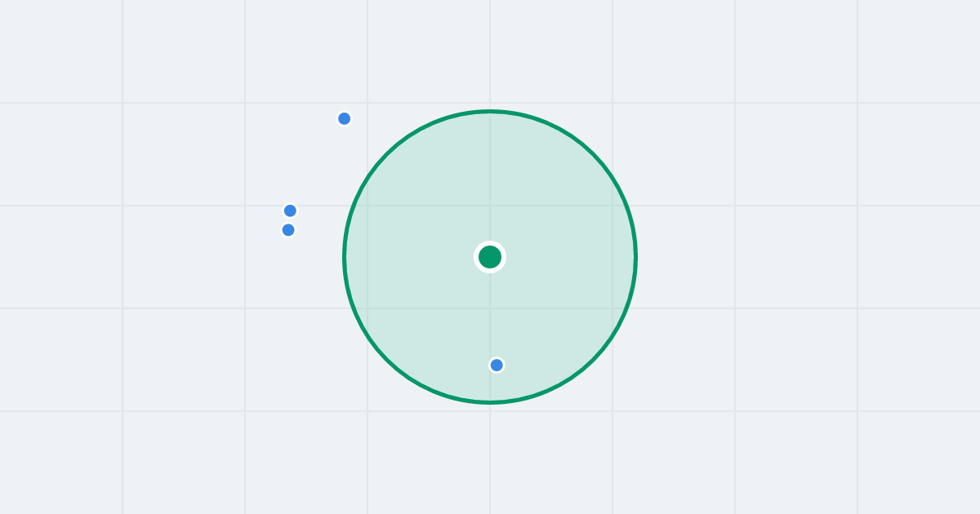Click the leftmost edge of the green circle outline
980x514 pixels.
coord(345,257)
